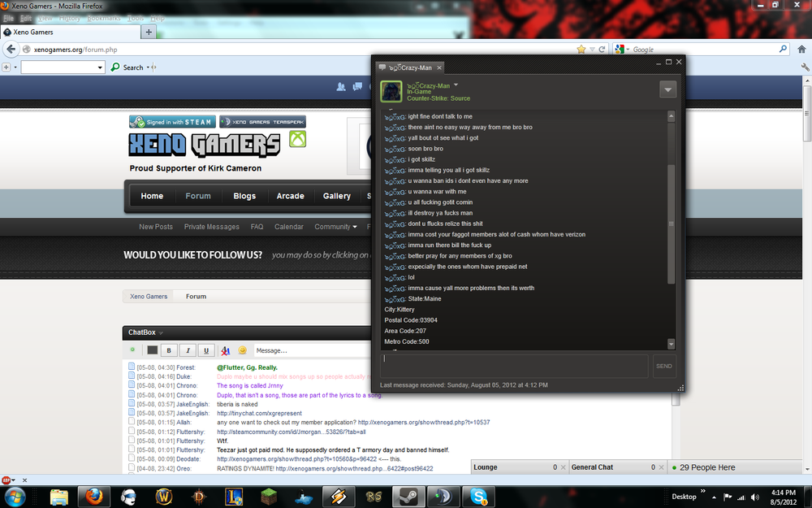Focus the Steam chat message text box

click(514, 366)
